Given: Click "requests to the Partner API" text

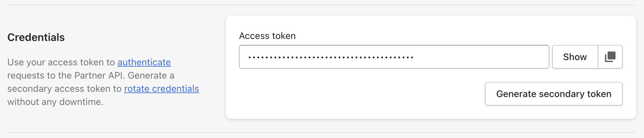Looking at the screenshot, I should click(x=65, y=75).
